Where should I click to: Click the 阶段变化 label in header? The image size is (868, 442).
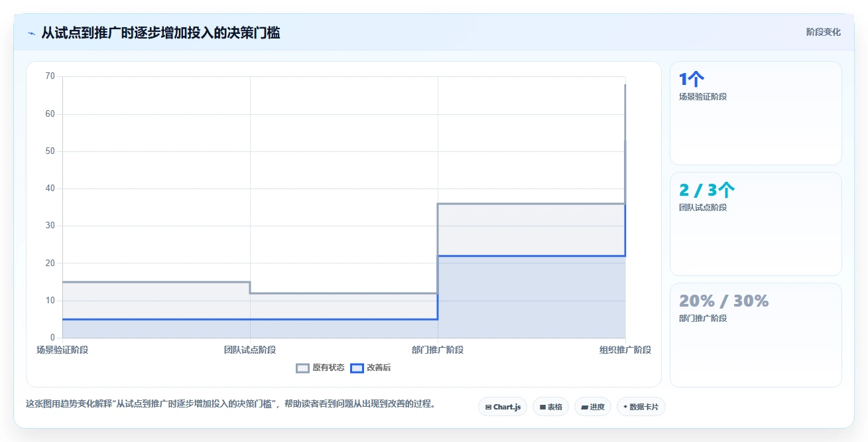coord(824,32)
